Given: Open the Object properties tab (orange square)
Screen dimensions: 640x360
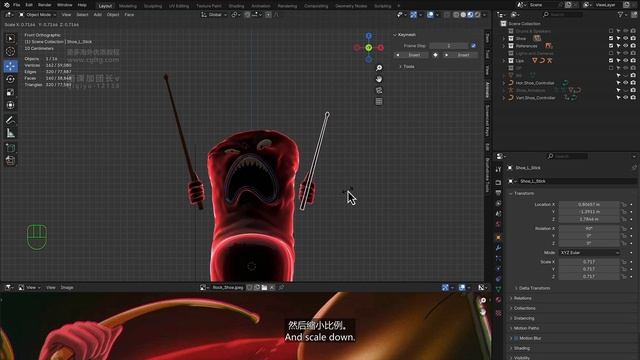Looking at the screenshot, I should (x=498, y=238).
